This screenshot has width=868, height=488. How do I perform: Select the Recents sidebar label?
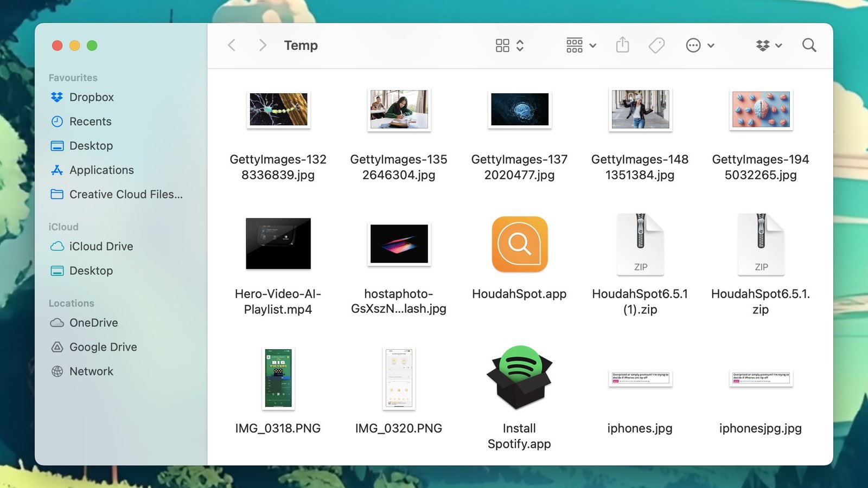91,121
